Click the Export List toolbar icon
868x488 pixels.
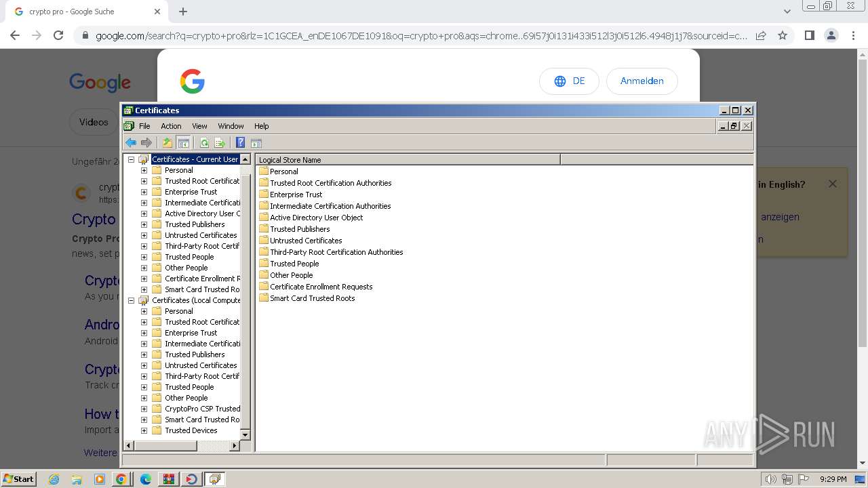pos(220,143)
